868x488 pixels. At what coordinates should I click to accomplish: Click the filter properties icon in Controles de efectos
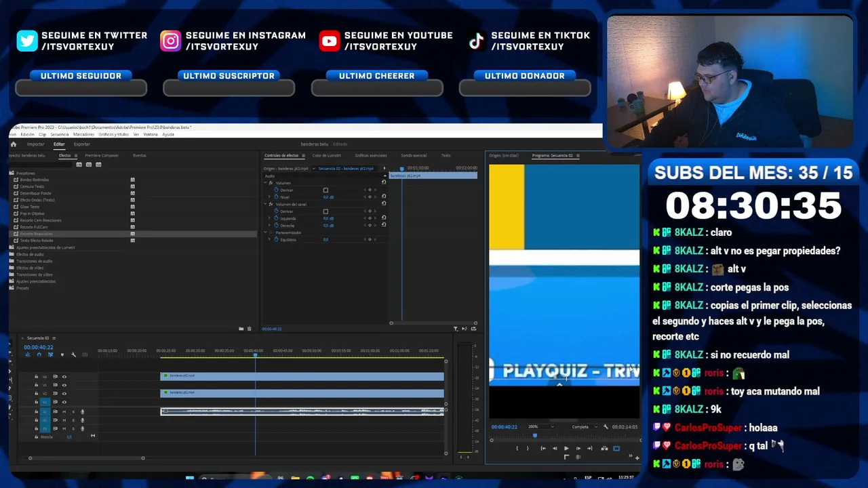pos(456,329)
